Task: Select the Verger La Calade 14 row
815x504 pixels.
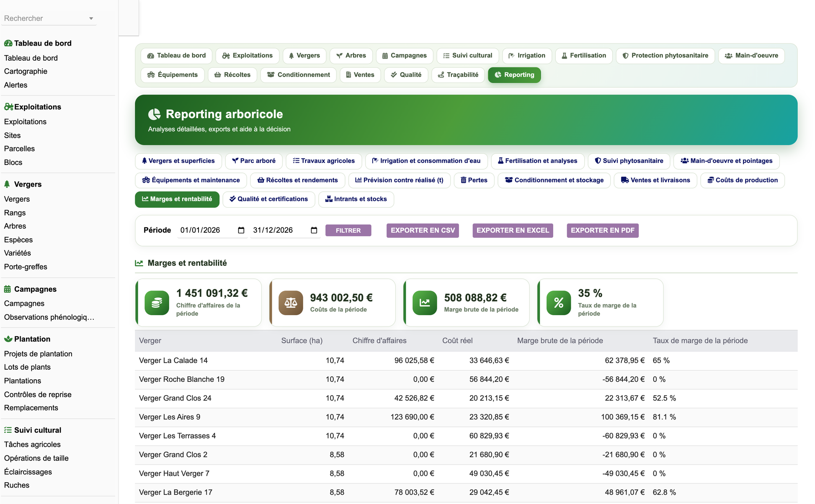Action: pos(466,361)
